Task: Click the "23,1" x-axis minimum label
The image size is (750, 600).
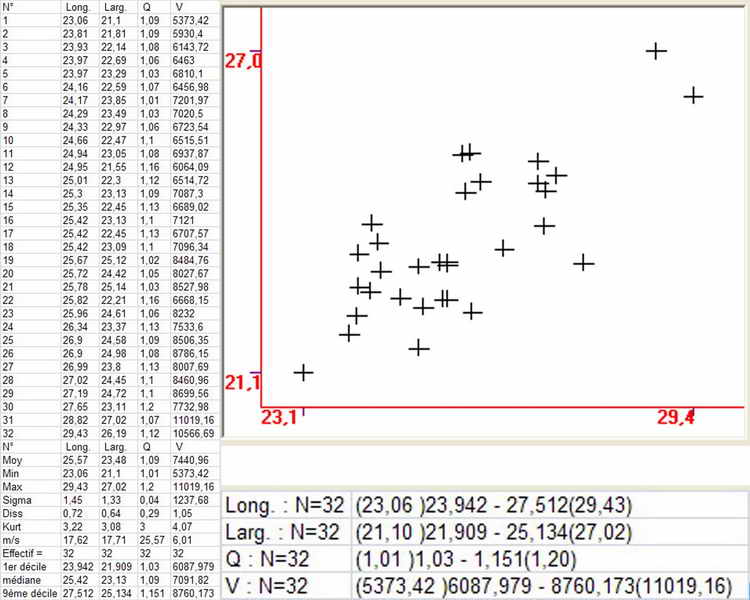Action: click(x=278, y=417)
